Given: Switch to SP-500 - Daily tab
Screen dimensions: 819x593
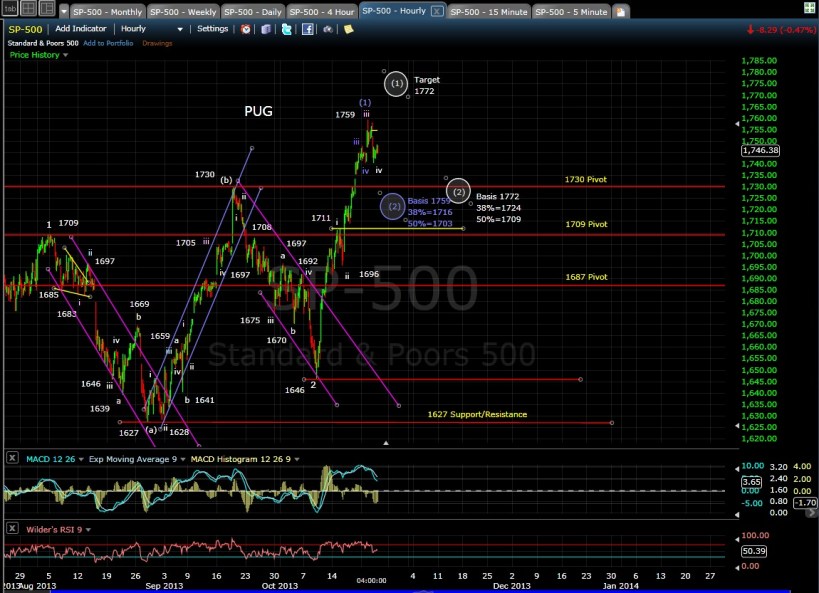Looking at the screenshot, I should pyautogui.click(x=253, y=11).
